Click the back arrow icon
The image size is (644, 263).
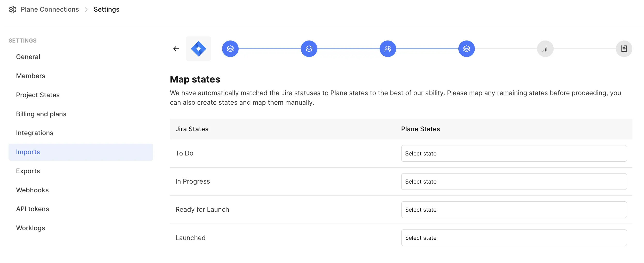click(176, 49)
